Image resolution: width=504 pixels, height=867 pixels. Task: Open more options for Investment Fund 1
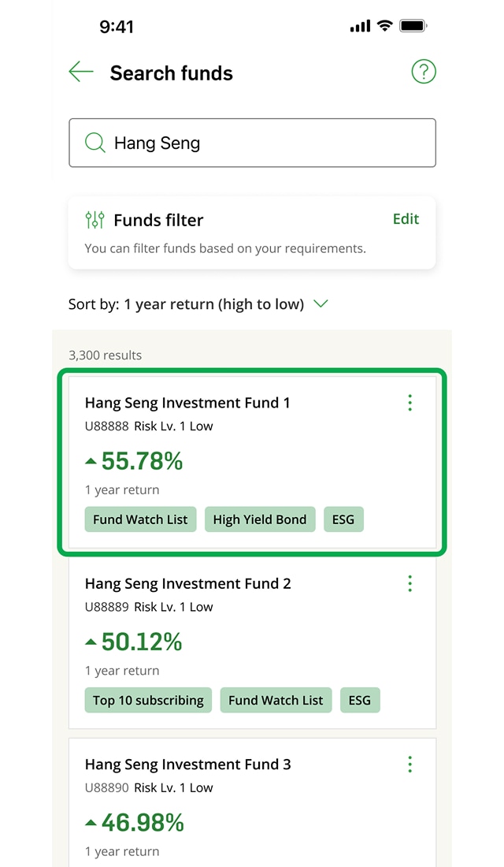point(409,403)
